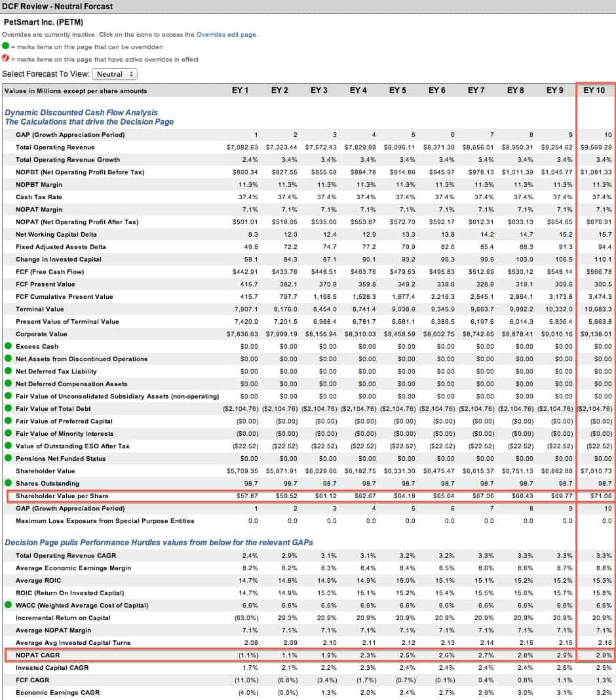The image size is (616, 700).
Task: Click the override marker beside Value of Outstanding ESO After Tax
Action: click(7, 446)
